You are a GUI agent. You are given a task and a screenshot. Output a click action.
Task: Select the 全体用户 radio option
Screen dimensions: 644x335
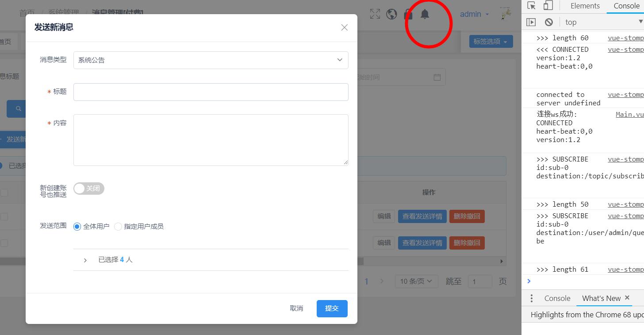coord(77,227)
